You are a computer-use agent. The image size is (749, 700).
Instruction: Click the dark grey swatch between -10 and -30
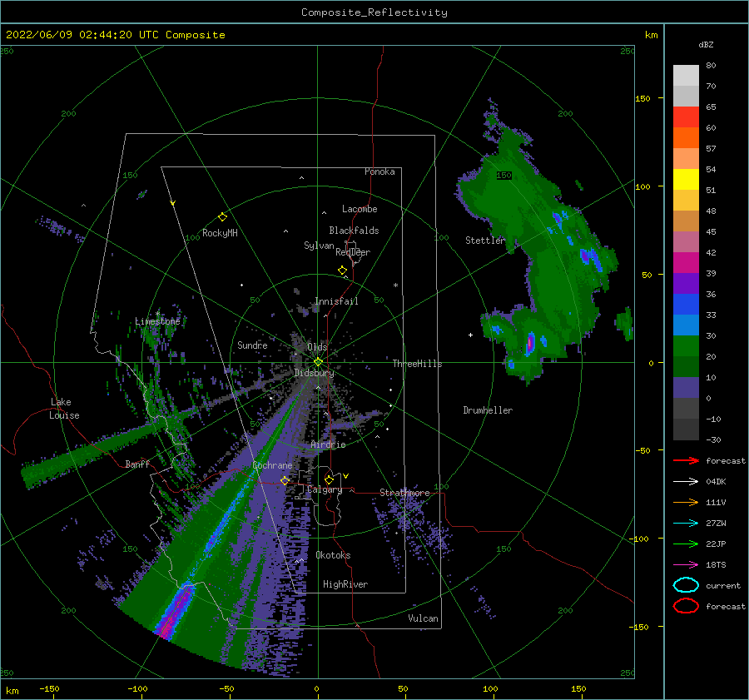click(x=686, y=429)
